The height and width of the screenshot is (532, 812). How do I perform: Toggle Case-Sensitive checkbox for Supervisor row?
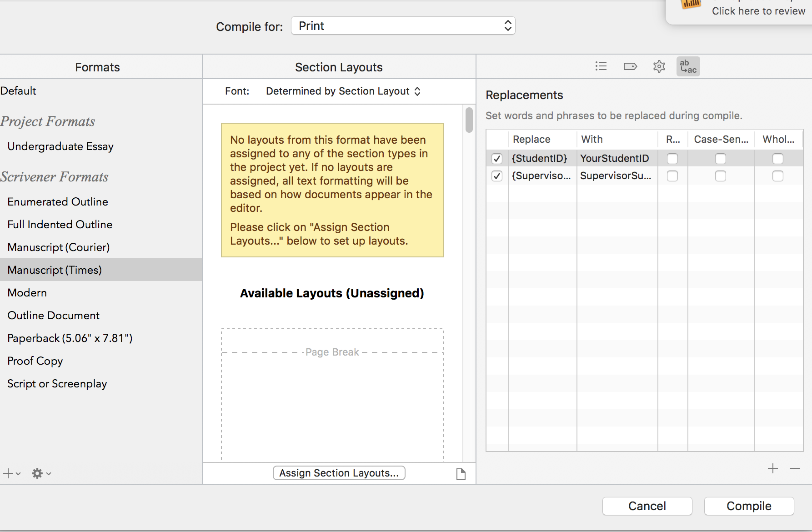(x=721, y=176)
